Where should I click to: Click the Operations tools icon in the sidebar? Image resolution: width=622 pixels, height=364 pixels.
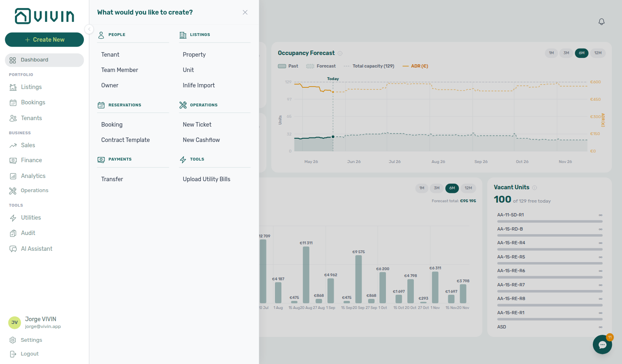[13, 190]
